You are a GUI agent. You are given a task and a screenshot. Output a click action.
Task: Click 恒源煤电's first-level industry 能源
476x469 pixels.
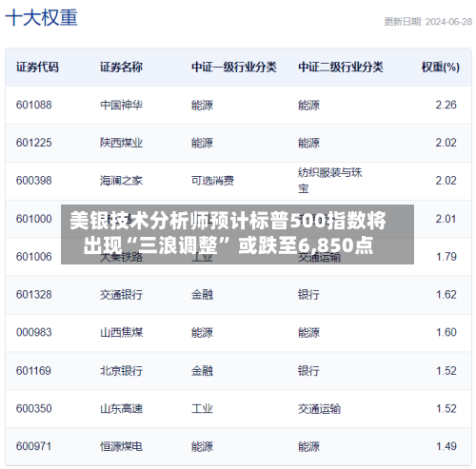click(202, 446)
